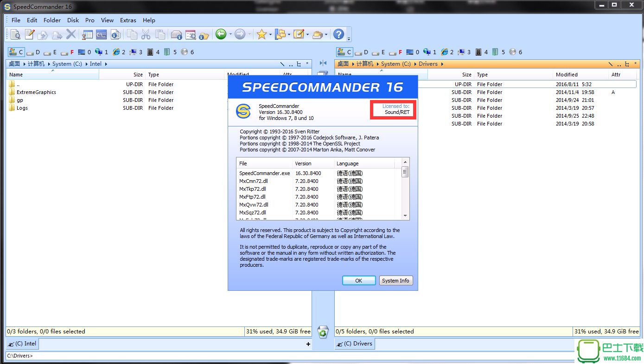Open the back button history dropdown arrow
644x364 pixels.
click(x=230, y=34)
